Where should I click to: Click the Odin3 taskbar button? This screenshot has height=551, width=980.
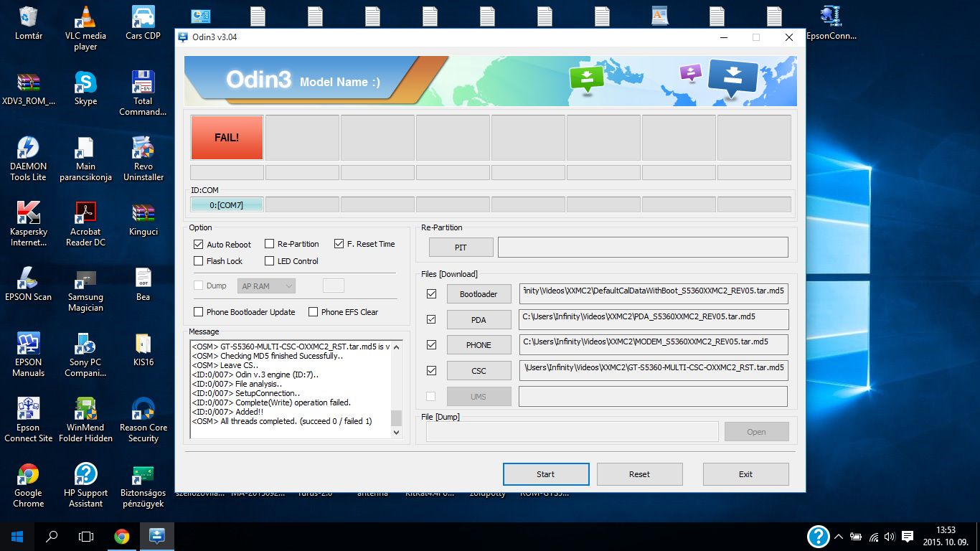pyautogui.click(x=157, y=536)
